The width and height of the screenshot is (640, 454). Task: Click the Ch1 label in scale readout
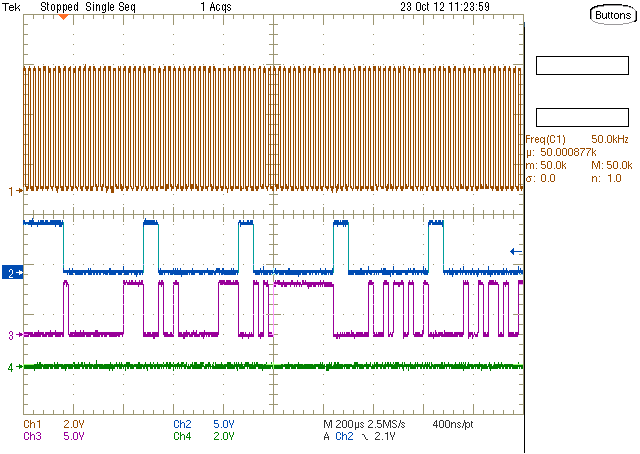point(32,424)
